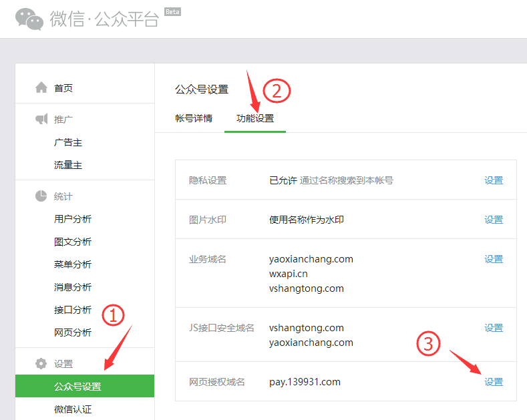
Task: Click 设置 link for 图片水印 row
Action: (x=493, y=220)
